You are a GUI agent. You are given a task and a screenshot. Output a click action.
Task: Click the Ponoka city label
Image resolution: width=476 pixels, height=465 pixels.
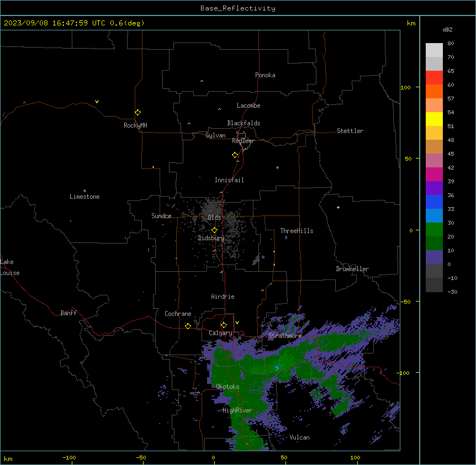point(265,75)
